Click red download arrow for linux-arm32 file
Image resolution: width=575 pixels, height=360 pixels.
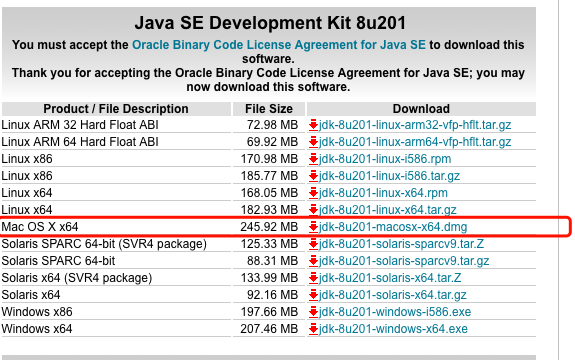point(313,125)
